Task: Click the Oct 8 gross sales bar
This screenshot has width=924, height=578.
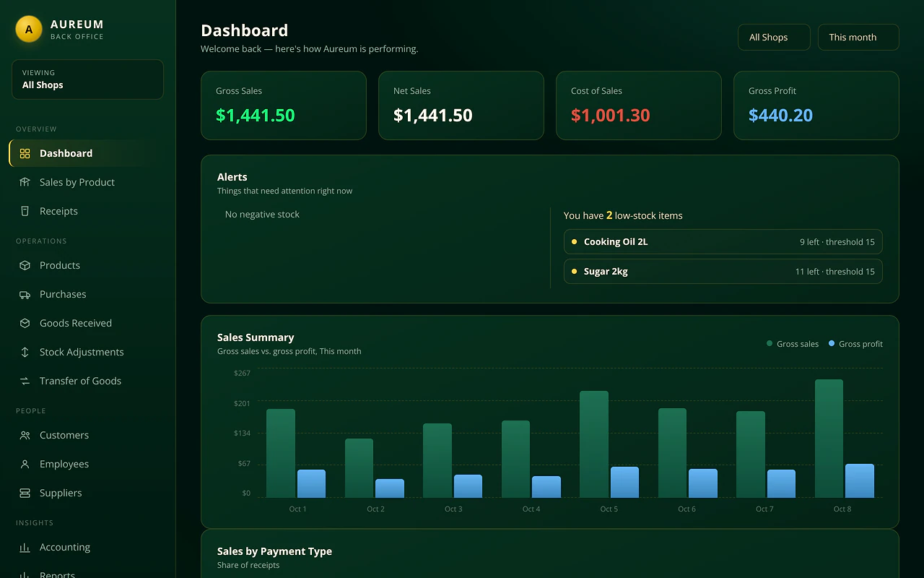Action: [829, 439]
